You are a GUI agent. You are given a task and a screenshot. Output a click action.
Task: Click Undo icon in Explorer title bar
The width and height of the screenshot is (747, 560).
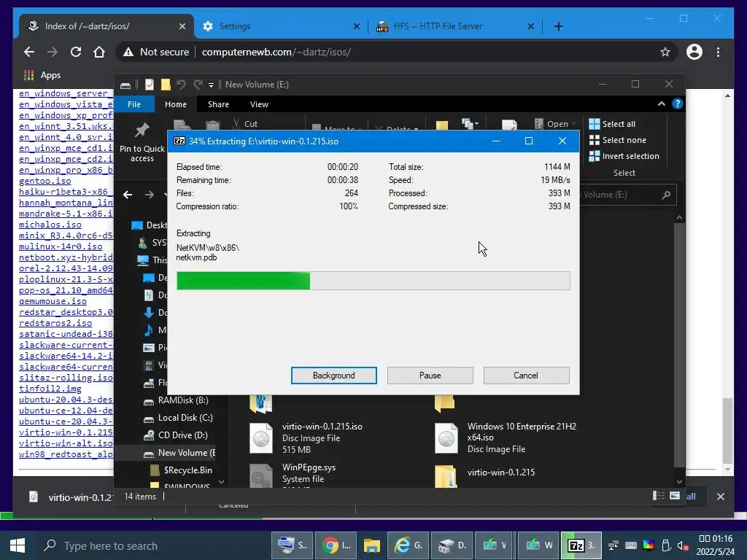[181, 85]
